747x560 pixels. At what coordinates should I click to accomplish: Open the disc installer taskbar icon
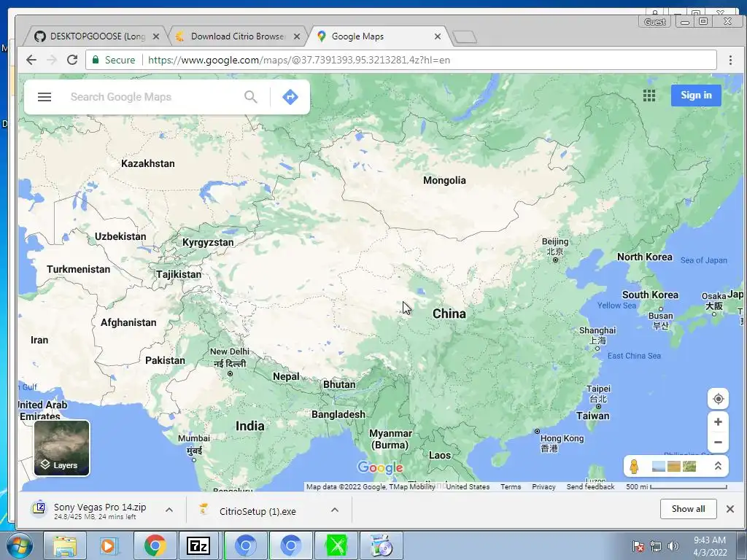[382, 545]
